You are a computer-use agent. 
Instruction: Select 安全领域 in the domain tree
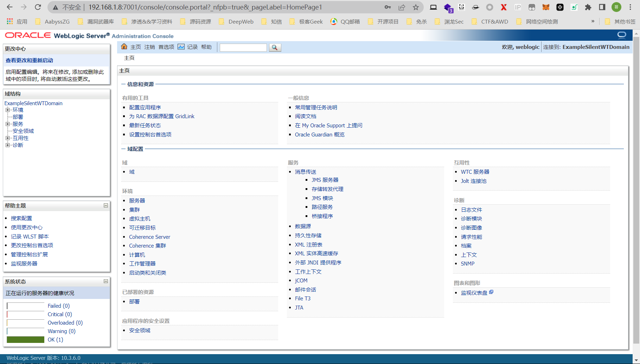[23, 131]
